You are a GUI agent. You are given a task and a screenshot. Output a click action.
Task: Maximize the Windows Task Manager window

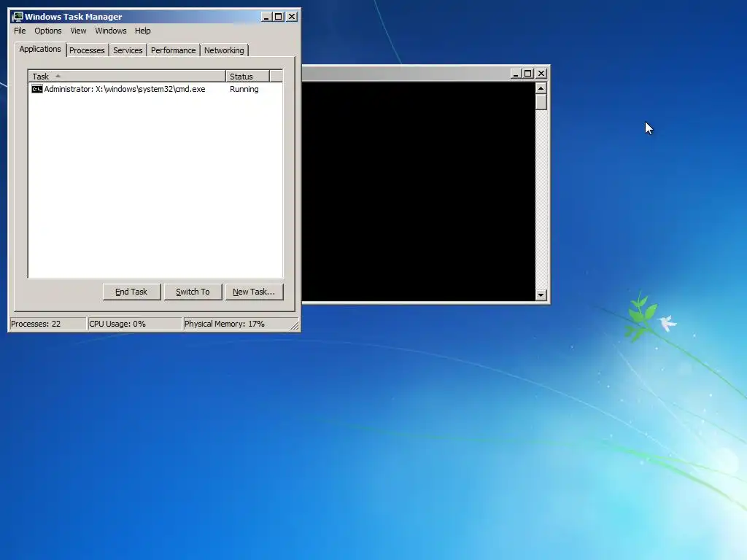click(x=278, y=17)
